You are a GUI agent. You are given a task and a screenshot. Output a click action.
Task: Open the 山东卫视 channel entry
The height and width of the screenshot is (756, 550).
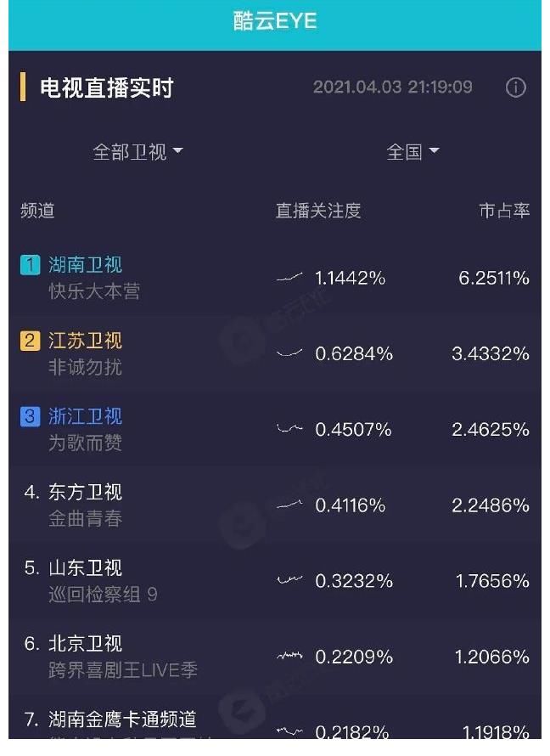(x=85, y=567)
